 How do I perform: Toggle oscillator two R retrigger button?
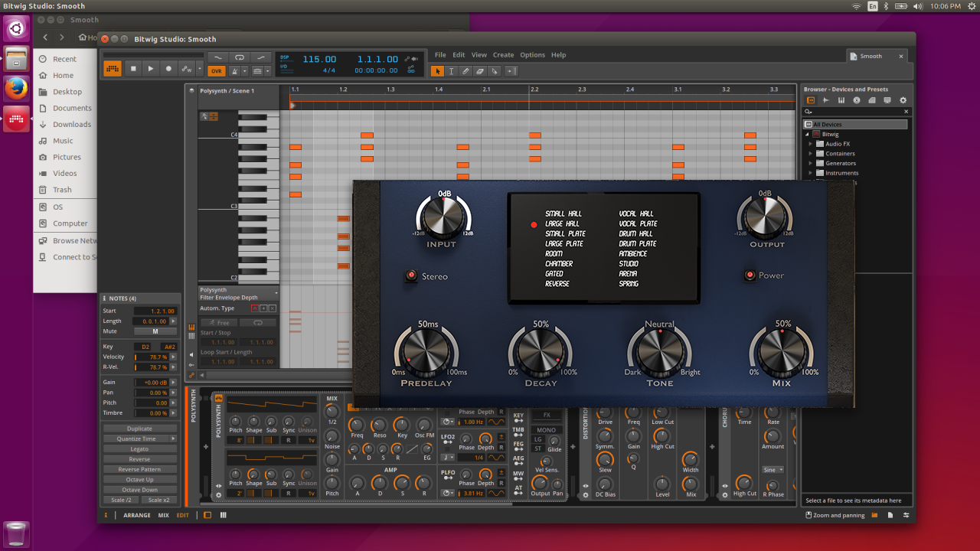tap(289, 494)
